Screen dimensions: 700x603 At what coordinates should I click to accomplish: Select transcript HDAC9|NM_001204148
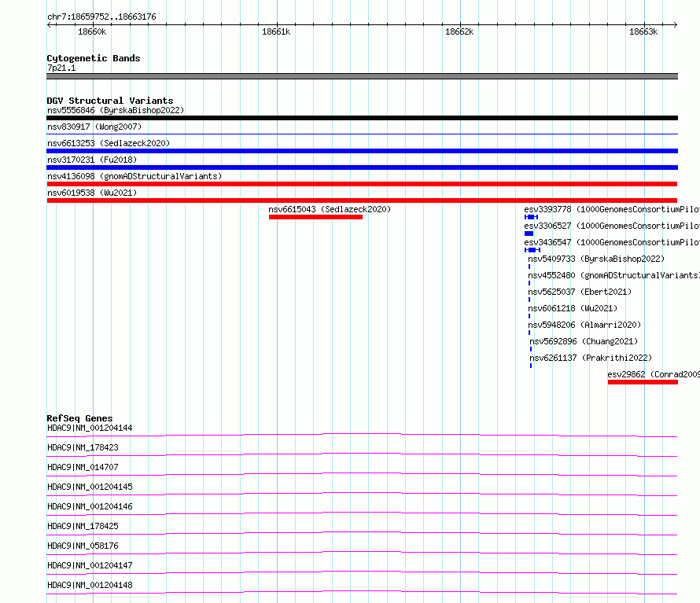(x=90, y=585)
